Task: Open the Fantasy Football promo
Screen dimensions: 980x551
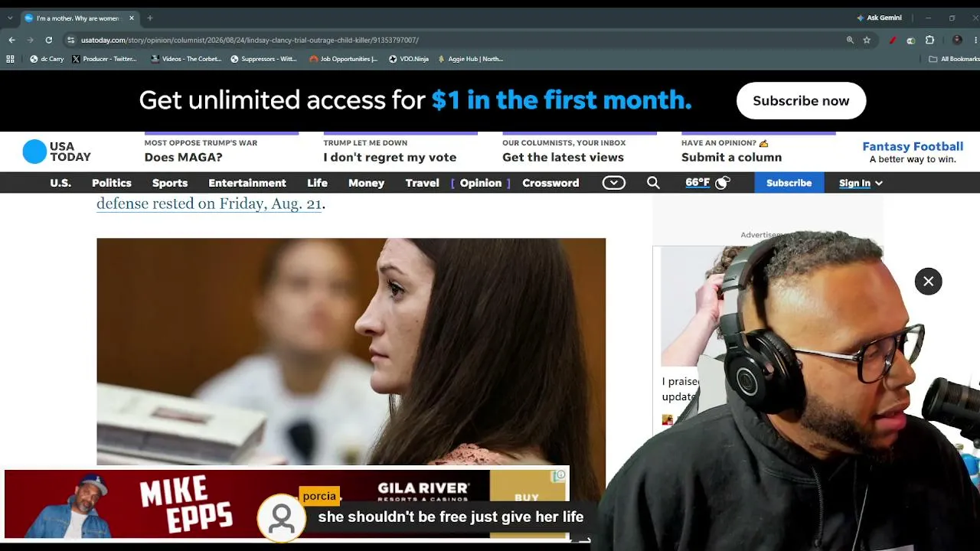Action: [913, 152]
